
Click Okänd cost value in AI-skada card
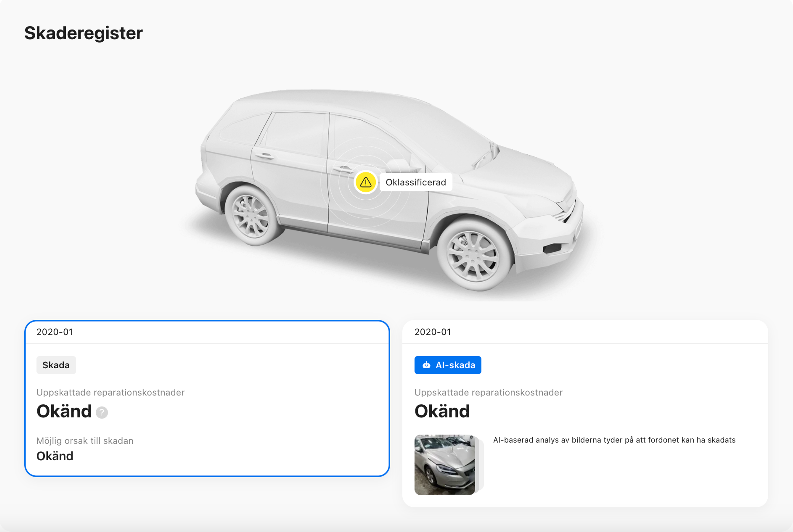click(442, 411)
